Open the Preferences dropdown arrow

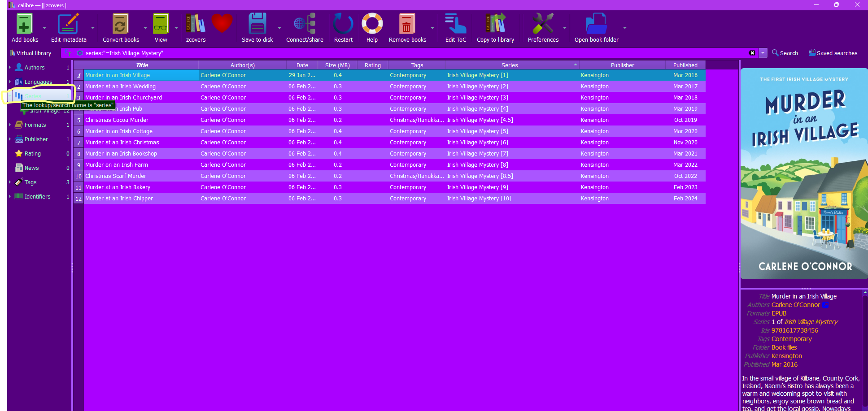[565, 28]
